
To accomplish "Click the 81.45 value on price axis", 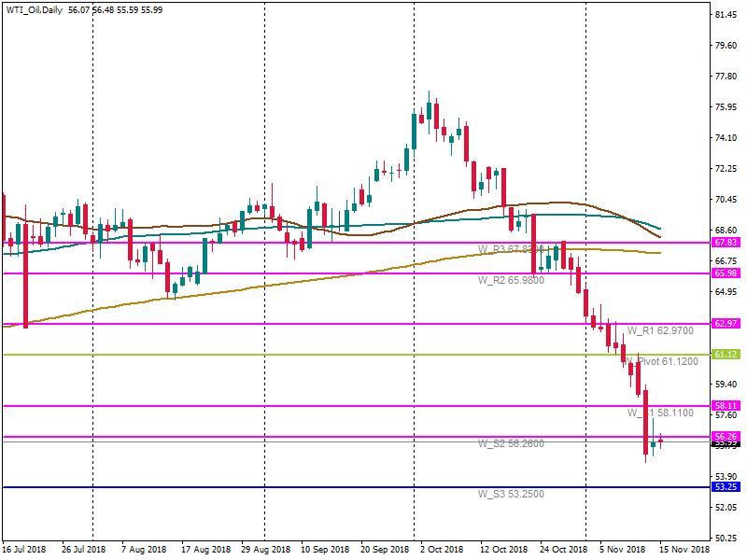I will pyautogui.click(x=726, y=15).
